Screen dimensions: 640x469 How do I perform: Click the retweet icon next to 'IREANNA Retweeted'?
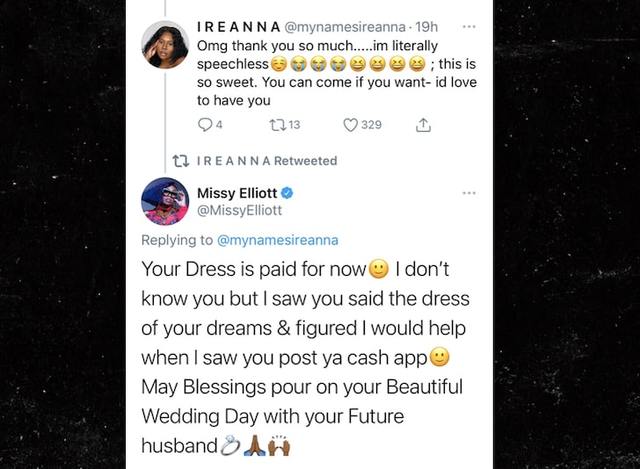[x=180, y=161]
